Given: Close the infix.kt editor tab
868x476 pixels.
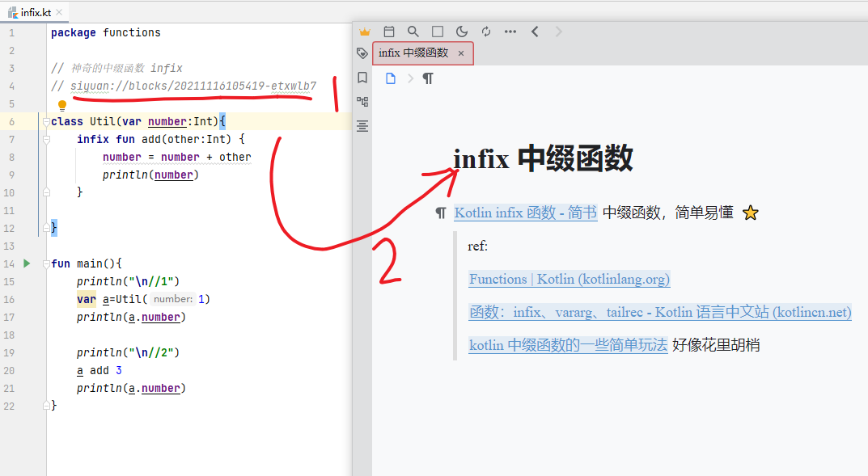Looking at the screenshot, I should pos(59,12).
